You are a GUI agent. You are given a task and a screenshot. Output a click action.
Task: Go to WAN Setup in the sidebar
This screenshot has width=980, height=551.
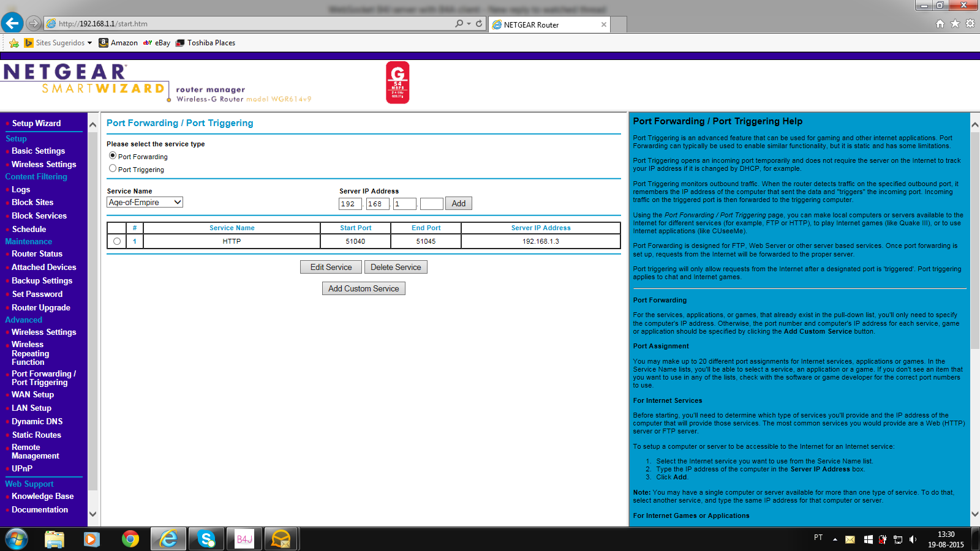(x=32, y=394)
